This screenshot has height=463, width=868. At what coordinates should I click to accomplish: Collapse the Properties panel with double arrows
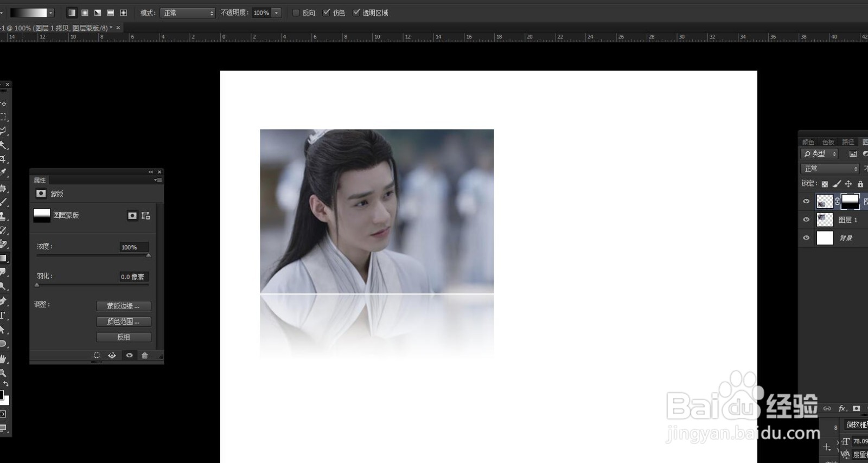151,172
